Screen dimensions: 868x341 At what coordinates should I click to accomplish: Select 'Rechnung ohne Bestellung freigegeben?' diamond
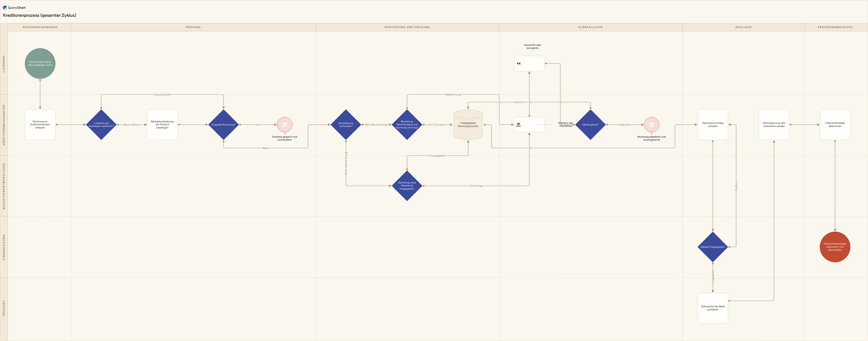pyautogui.click(x=407, y=186)
